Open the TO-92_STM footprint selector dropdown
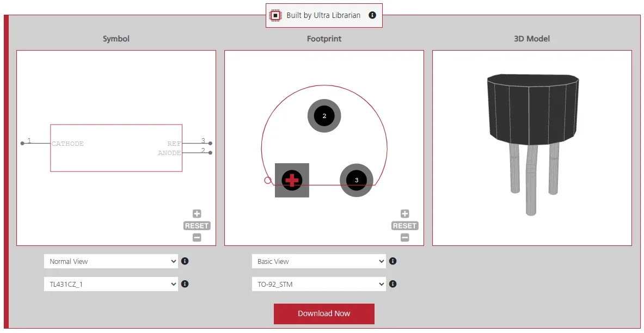Screen dimensions: 644x333 pos(318,284)
